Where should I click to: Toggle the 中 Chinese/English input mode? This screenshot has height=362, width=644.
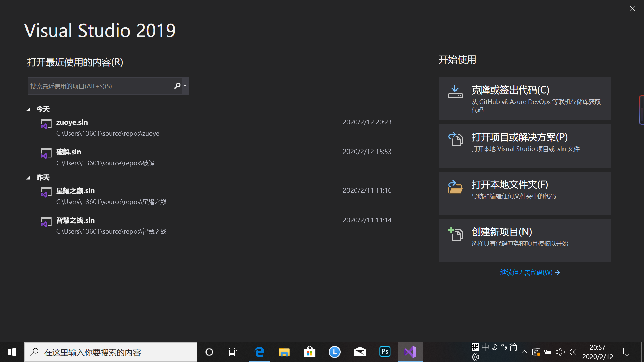click(485, 347)
